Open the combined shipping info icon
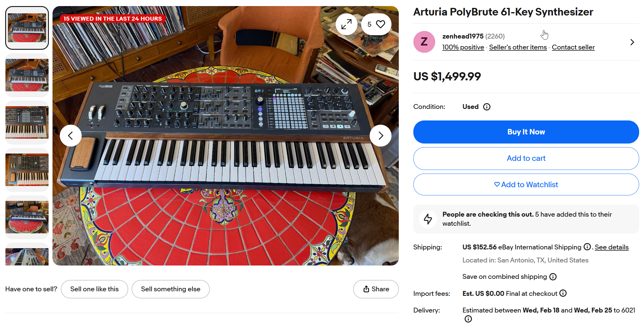Image resolution: width=644 pixels, height=328 pixels. click(553, 277)
